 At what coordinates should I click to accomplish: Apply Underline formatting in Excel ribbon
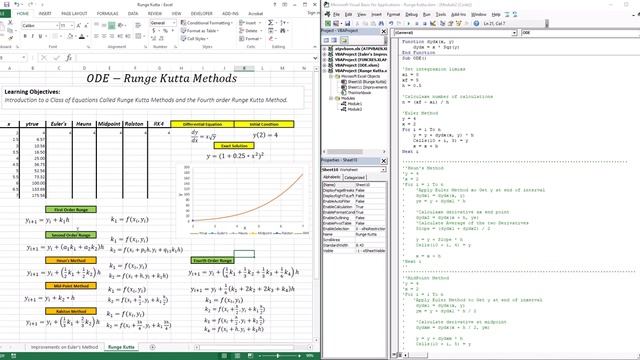click(40, 36)
